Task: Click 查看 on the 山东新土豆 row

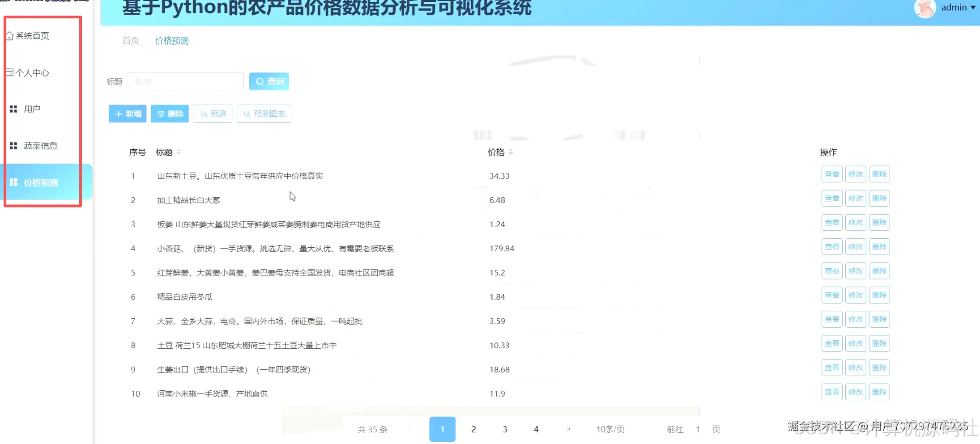Action: click(x=832, y=174)
